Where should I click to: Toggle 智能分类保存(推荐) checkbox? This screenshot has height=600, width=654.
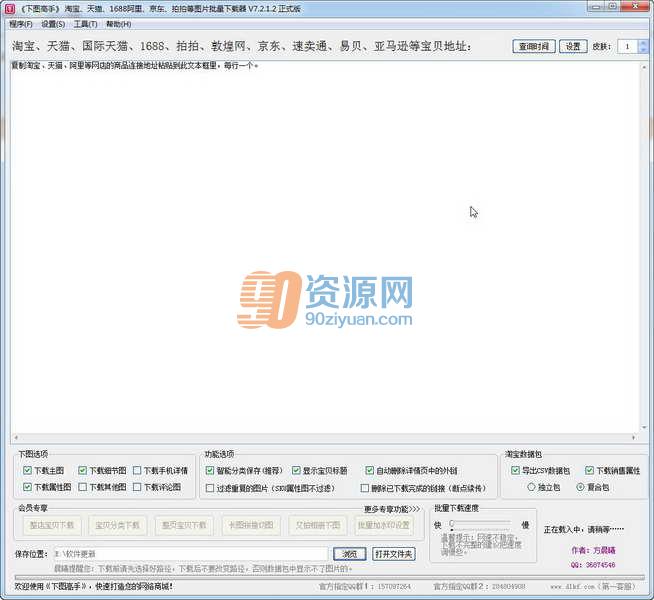pos(210,470)
